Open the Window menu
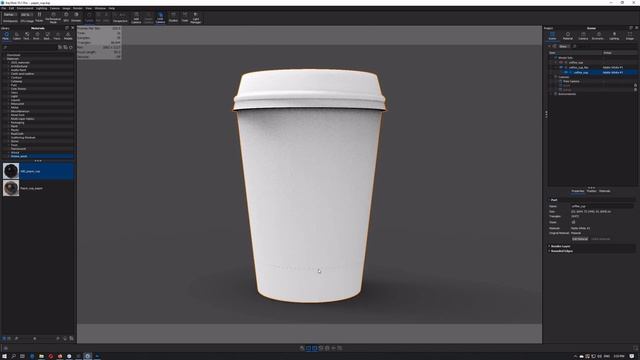Viewport: 640px width, 360px height. tap(100, 8)
